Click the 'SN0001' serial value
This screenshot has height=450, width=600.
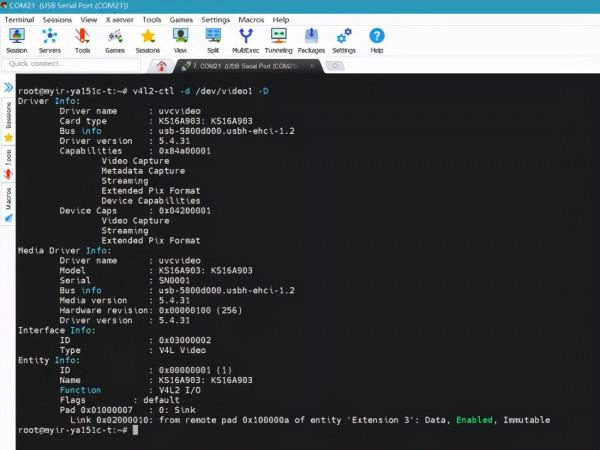tap(174, 280)
